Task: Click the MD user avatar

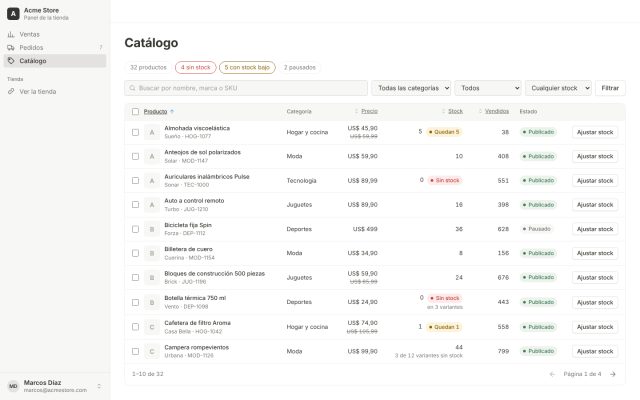Action: point(13,386)
